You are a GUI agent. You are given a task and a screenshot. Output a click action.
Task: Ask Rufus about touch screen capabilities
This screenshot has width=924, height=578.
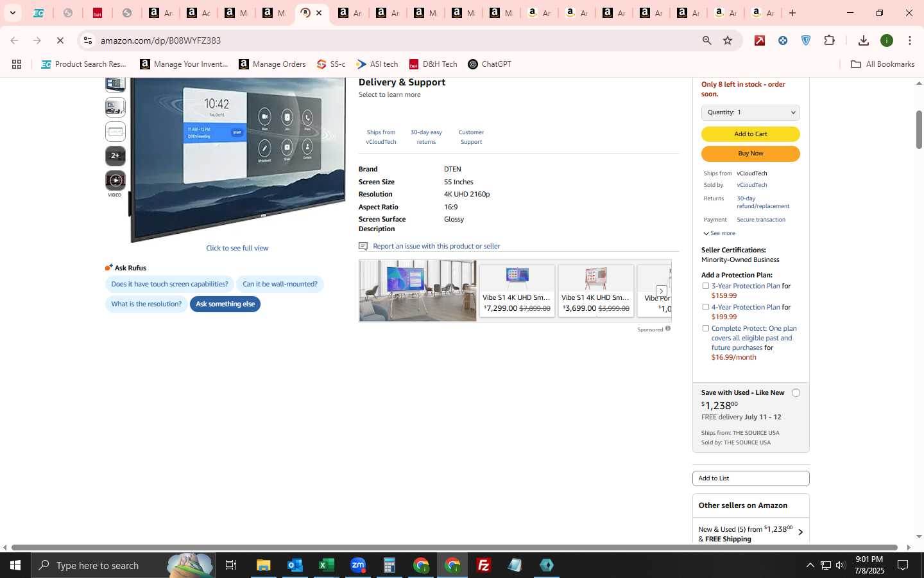[169, 285]
